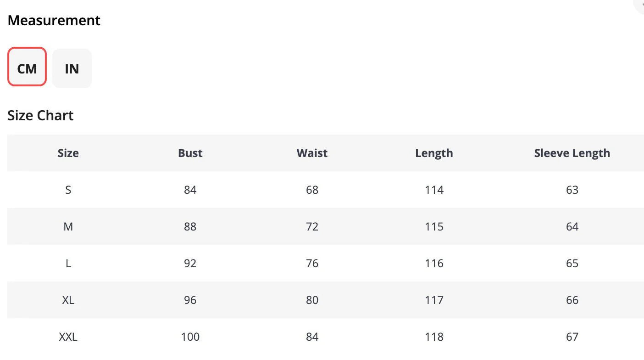Click the Length column header

434,153
